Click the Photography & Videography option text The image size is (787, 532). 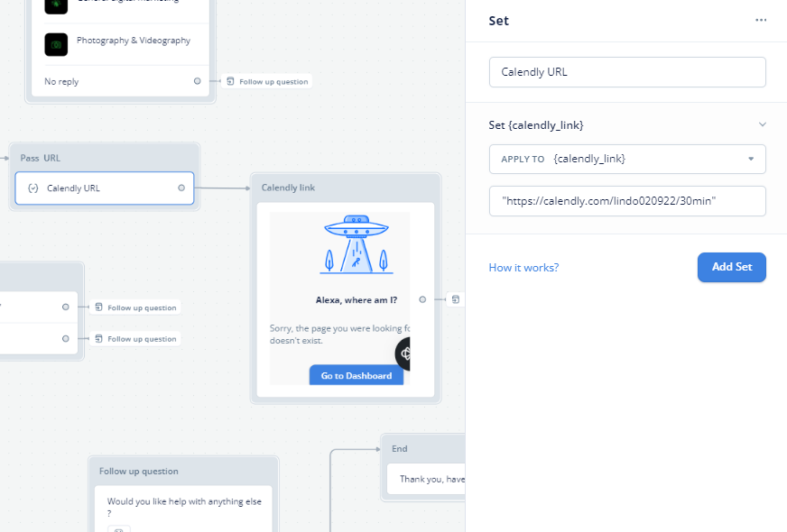click(134, 41)
